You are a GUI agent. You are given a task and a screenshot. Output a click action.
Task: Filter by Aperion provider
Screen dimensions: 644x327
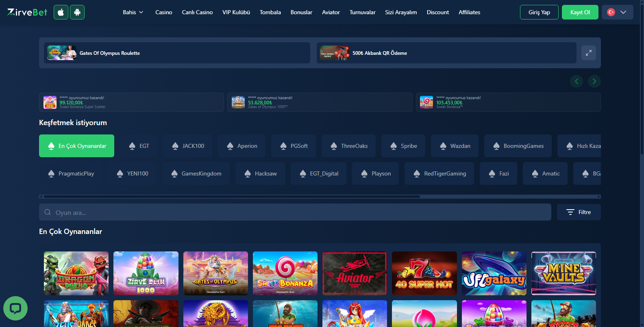click(x=241, y=146)
